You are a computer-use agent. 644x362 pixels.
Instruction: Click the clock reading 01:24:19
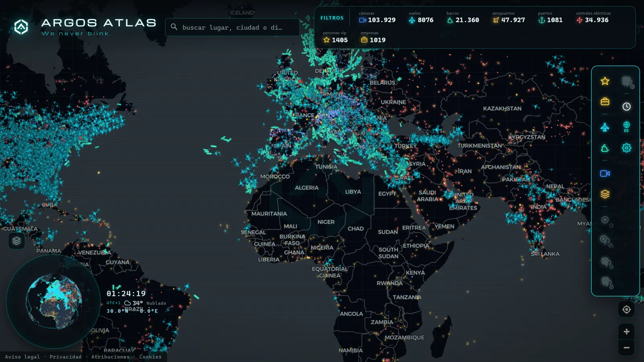[126, 294]
